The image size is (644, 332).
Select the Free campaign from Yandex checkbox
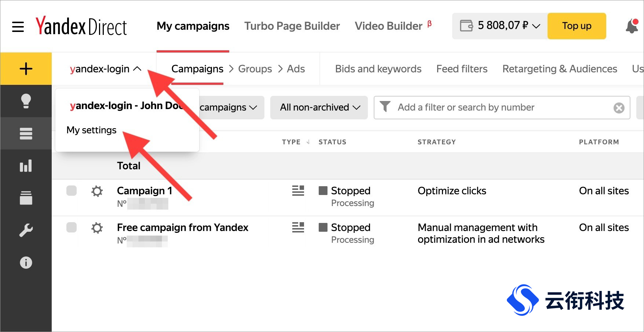(x=72, y=227)
